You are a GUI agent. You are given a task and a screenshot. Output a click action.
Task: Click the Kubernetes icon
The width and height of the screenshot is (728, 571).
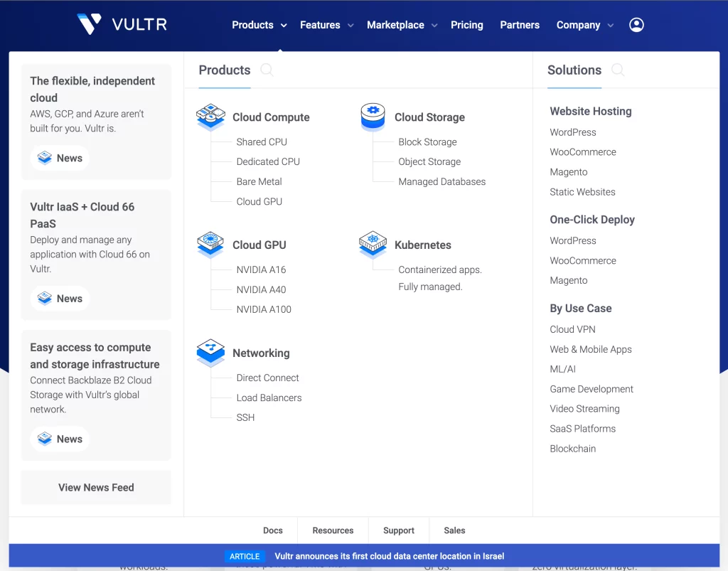click(373, 244)
